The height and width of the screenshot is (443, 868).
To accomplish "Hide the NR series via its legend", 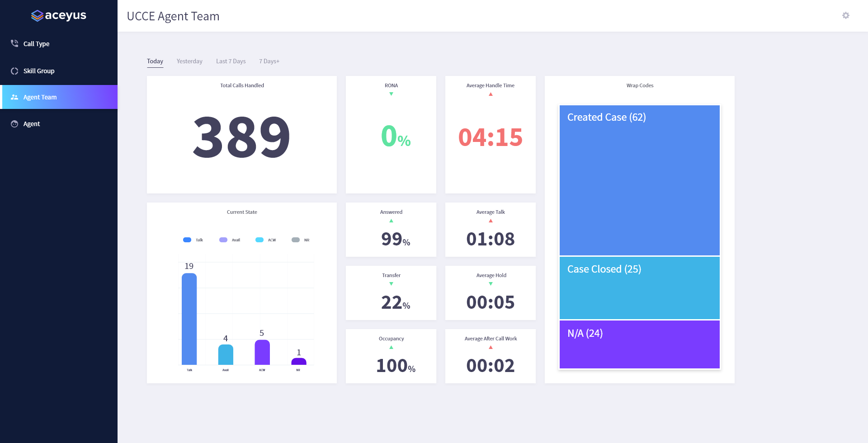I will pyautogui.click(x=300, y=240).
